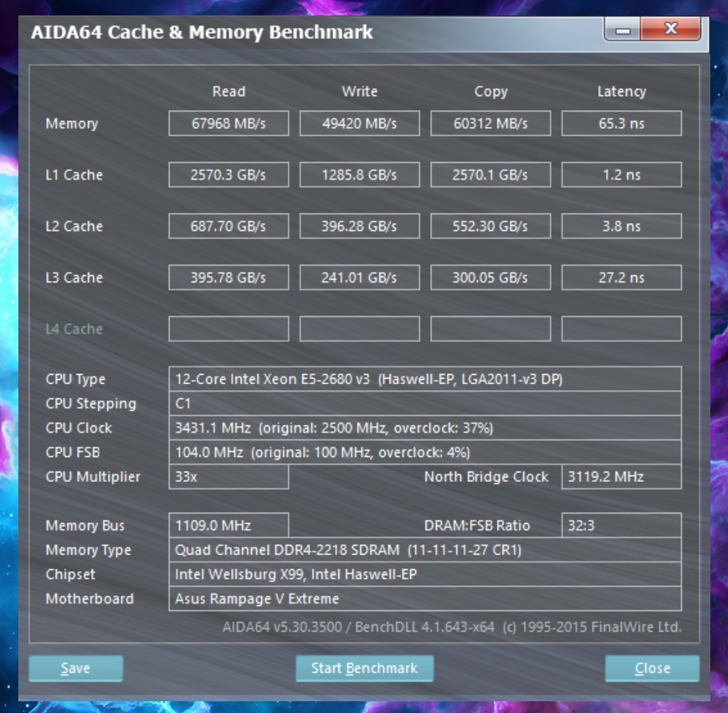Select the CPU Multiplier value 33x
The height and width of the screenshot is (713, 728).
[228, 477]
